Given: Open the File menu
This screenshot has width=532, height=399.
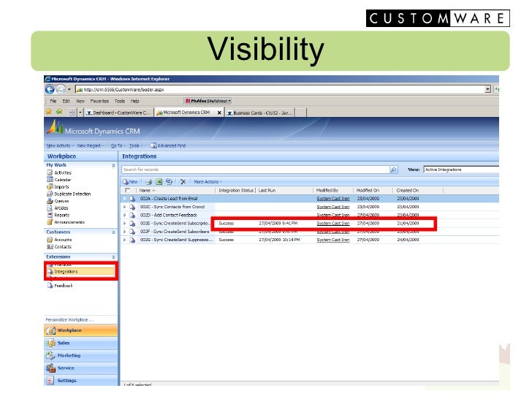Looking at the screenshot, I should [x=53, y=101].
